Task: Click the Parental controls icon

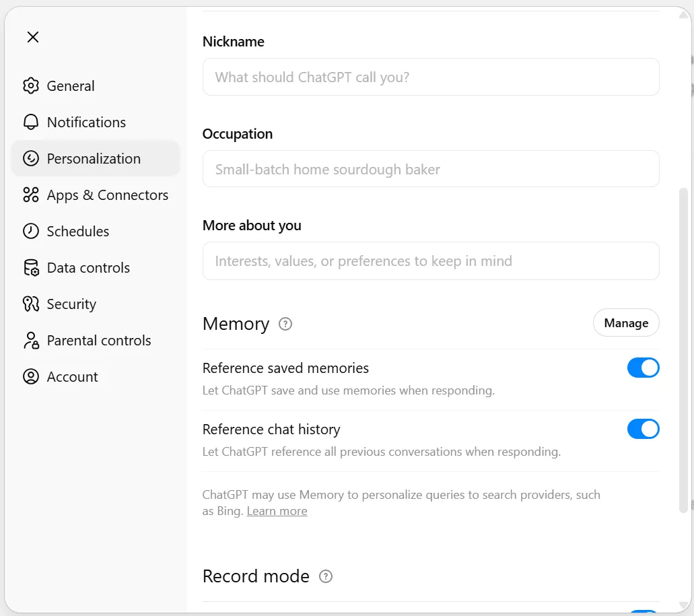Action: pos(31,341)
